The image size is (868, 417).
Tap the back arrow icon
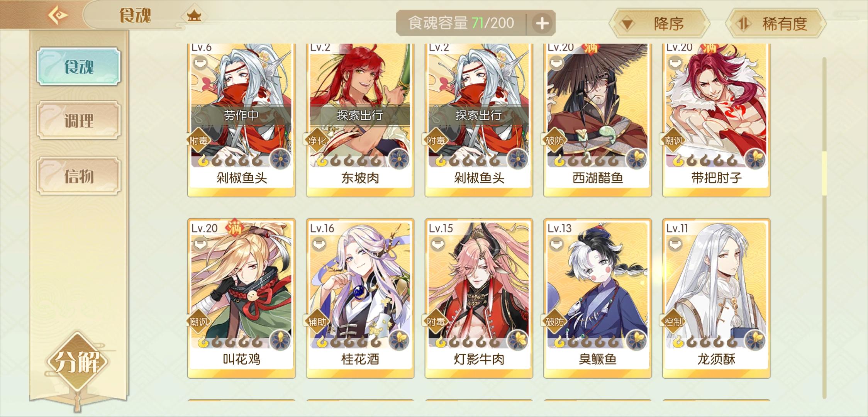pyautogui.click(x=58, y=15)
